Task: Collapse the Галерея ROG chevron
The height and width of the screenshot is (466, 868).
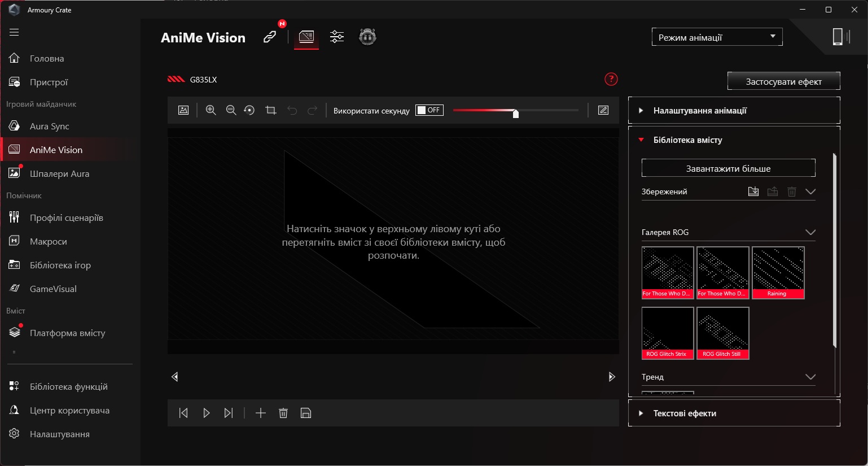Action: 810,232
